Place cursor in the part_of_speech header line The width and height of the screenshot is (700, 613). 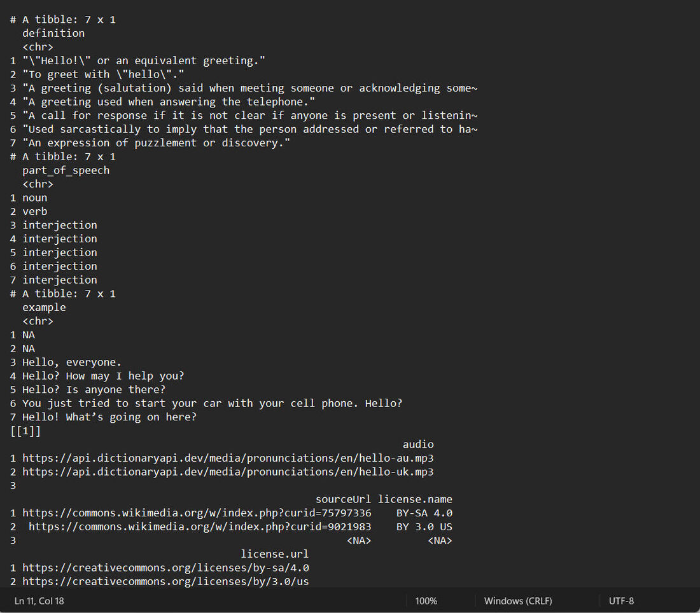66,170
